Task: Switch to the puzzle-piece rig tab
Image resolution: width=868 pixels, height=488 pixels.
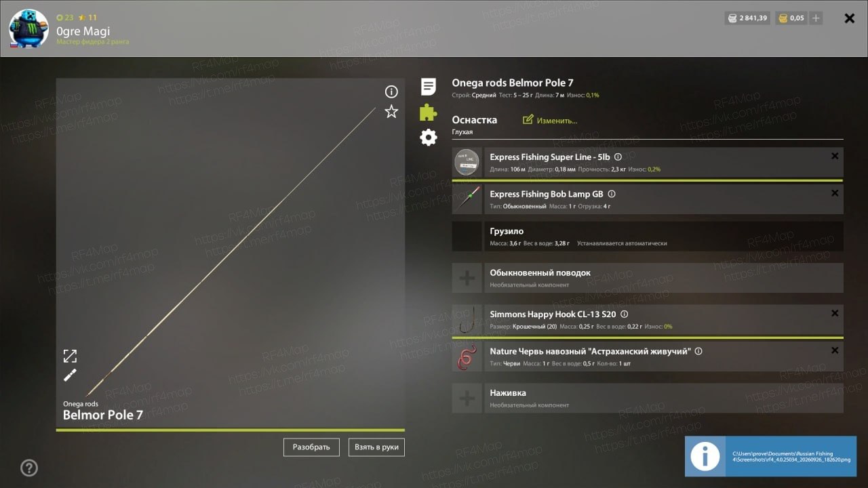Action: [x=429, y=112]
